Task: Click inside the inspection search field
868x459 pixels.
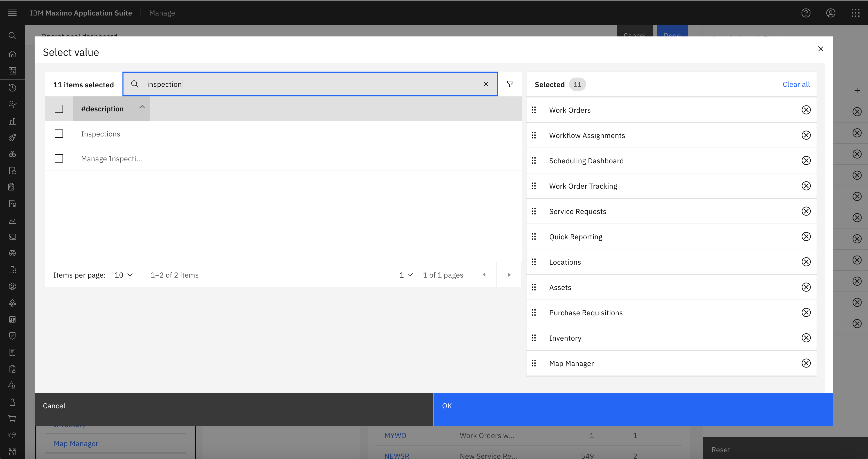Action: pos(269,84)
